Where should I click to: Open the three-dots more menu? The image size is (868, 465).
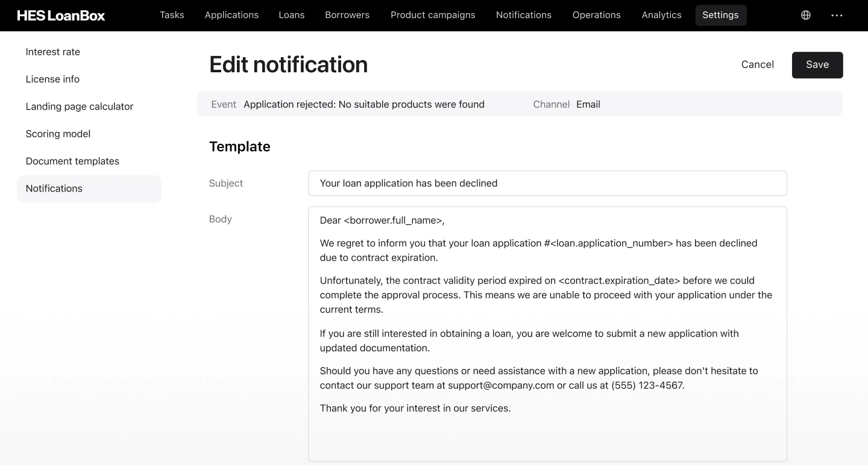[x=837, y=15]
